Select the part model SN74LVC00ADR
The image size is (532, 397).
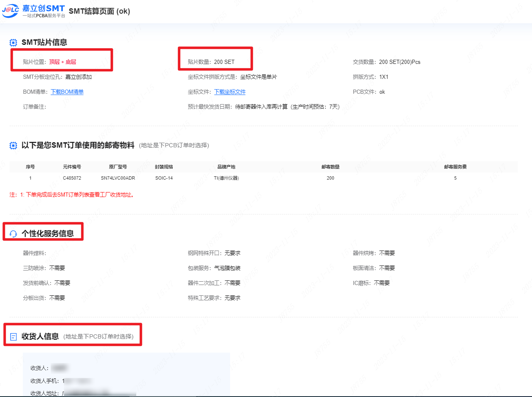coord(118,178)
